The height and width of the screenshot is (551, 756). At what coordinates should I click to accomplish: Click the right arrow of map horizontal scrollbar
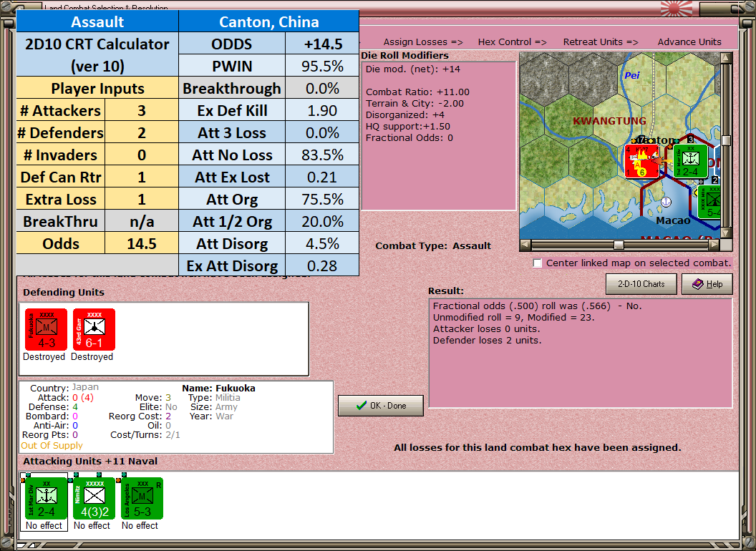[714, 245]
